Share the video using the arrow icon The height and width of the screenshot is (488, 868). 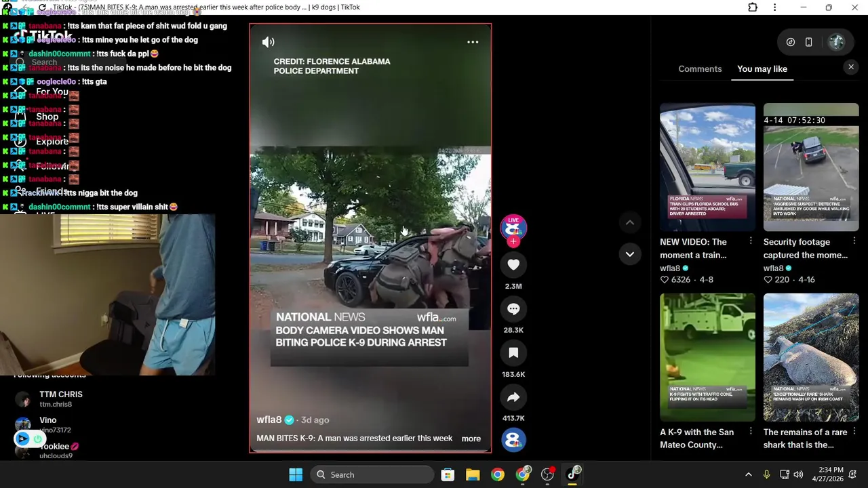pyautogui.click(x=513, y=397)
